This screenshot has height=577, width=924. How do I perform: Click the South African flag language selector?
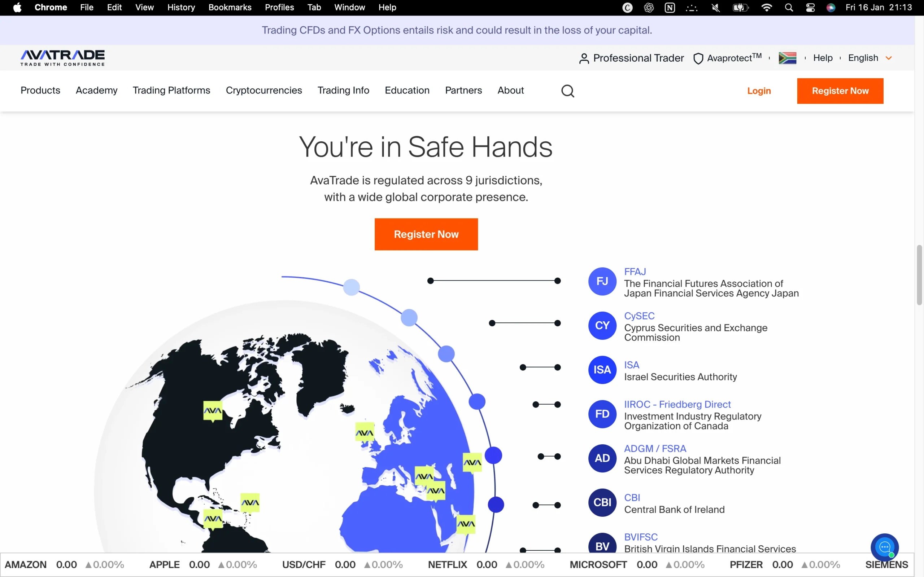(x=788, y=58)
